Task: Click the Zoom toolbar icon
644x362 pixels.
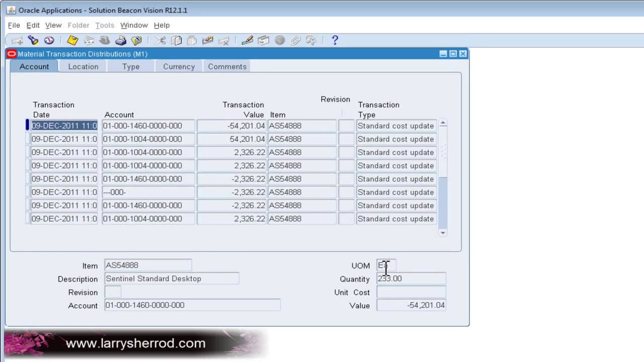Action: (263, 41)
